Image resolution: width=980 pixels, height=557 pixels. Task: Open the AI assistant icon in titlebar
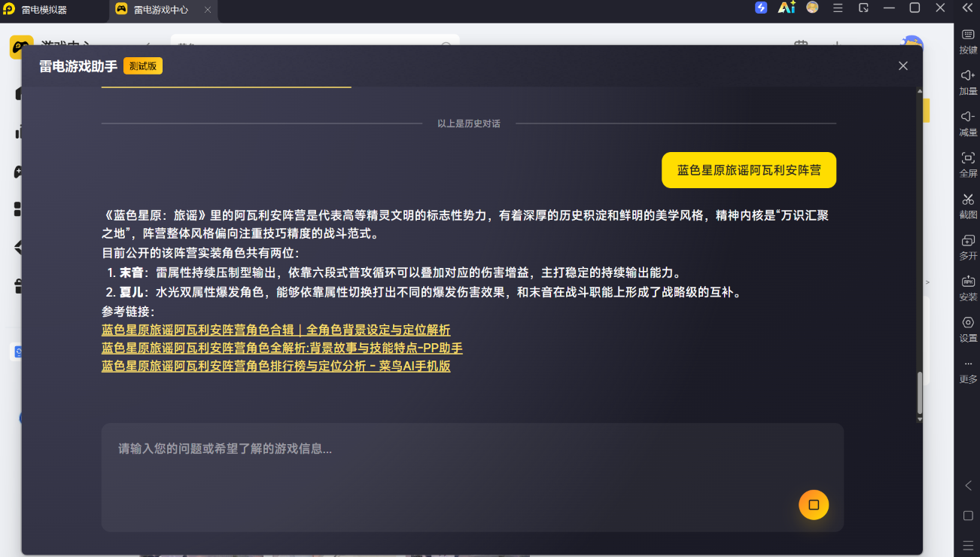787,8
